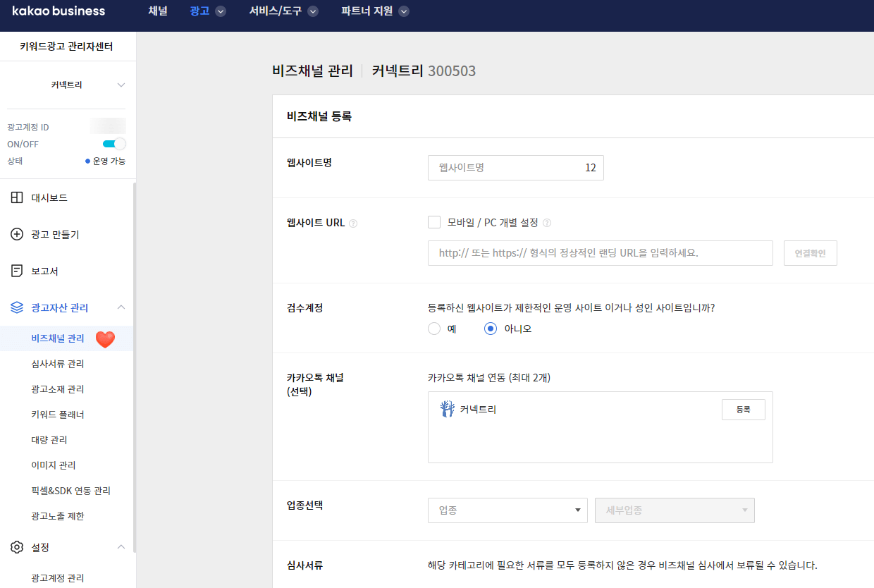
Task: Go to 대시보드 in the sidebar
Action: [x=49, y=197]
